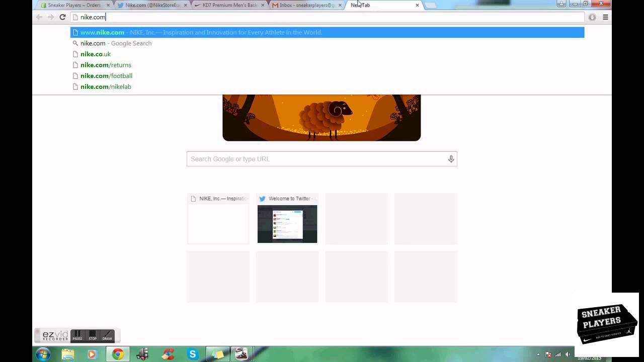Open the sneaker app taskbar icon

tap(242, 354)
